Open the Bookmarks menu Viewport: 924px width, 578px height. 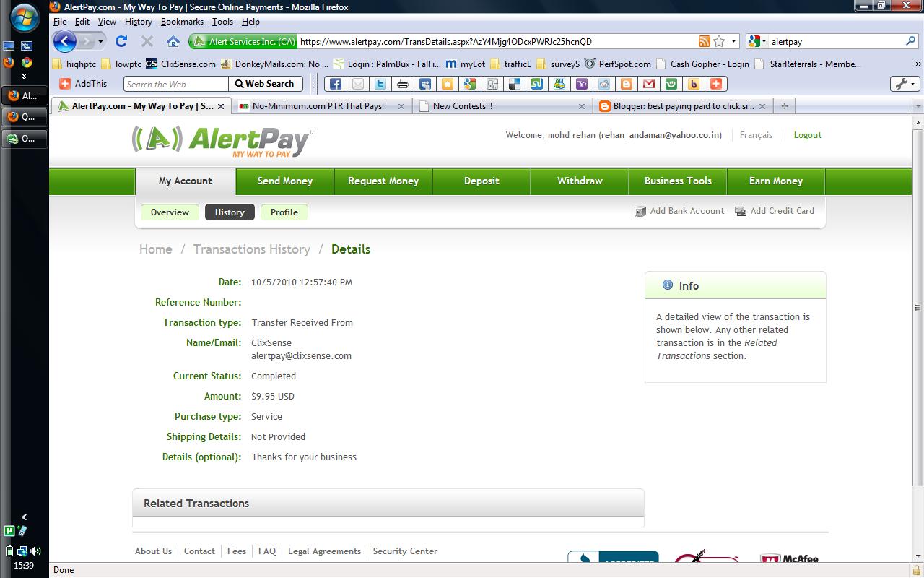point(182,22)
